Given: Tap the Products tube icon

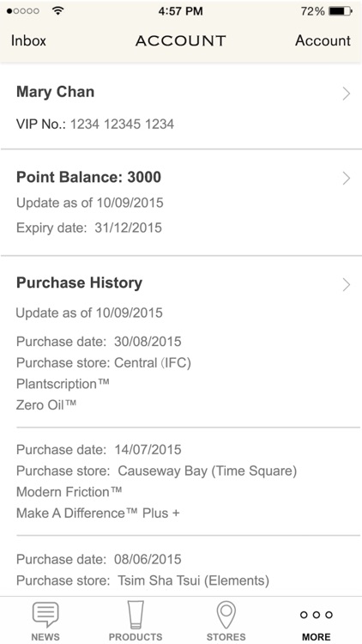Looking at the screenshot, I should coord(136,615).
